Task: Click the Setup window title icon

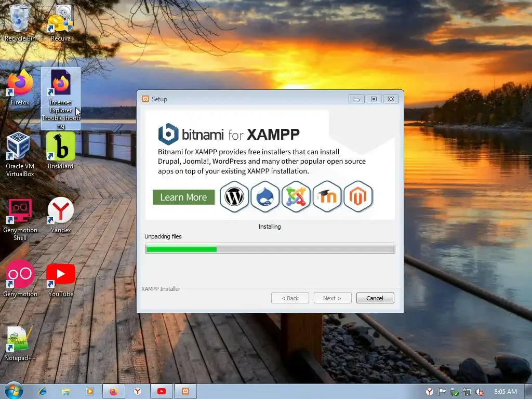Action: pos(145,99)
